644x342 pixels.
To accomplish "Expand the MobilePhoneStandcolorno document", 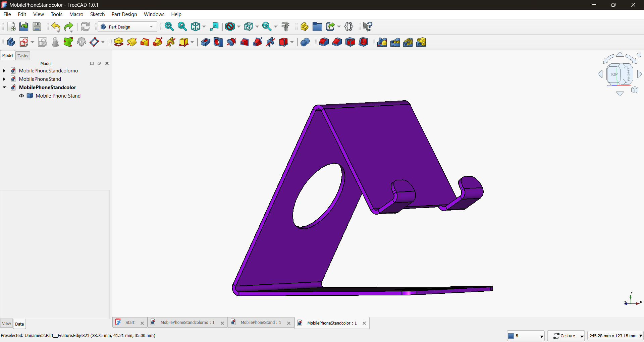I will [4, 71].
